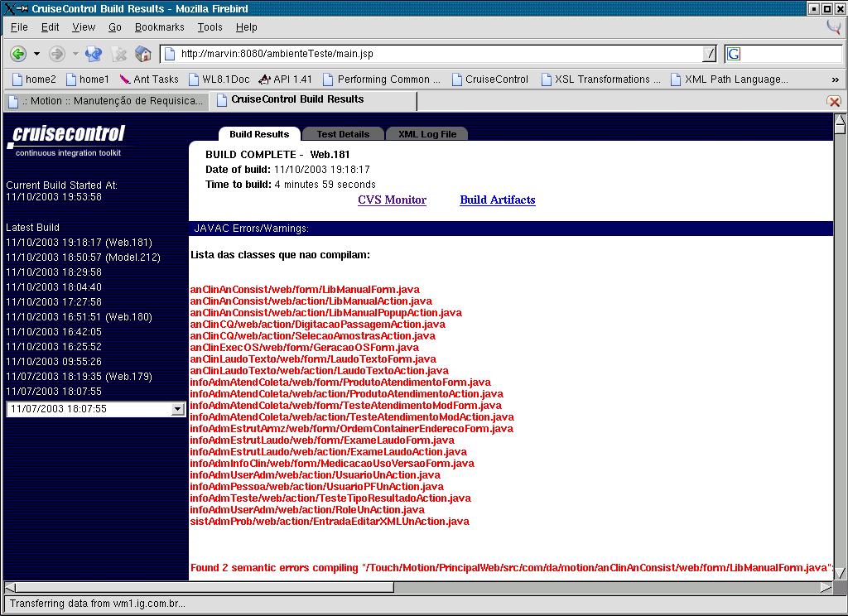Click the Firebird throbber icon
The height and width of the screenshot is (616, 848).
point(833,26)
